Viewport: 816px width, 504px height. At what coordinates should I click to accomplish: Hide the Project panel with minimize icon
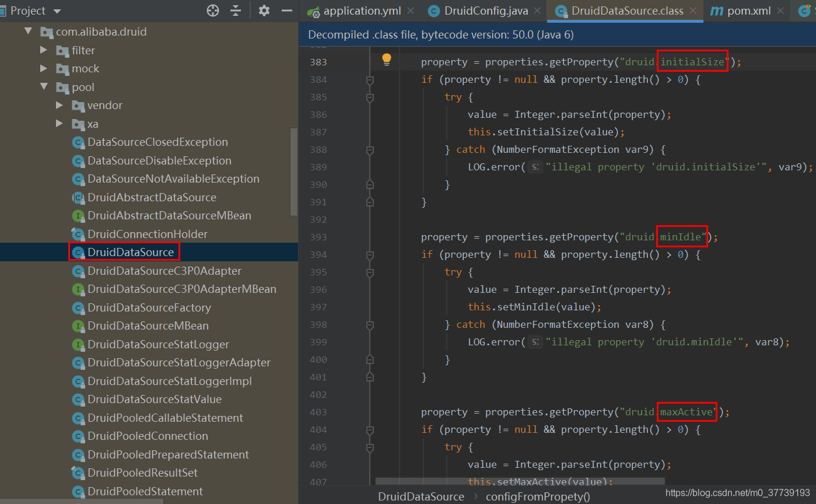[x=287, y=10]
